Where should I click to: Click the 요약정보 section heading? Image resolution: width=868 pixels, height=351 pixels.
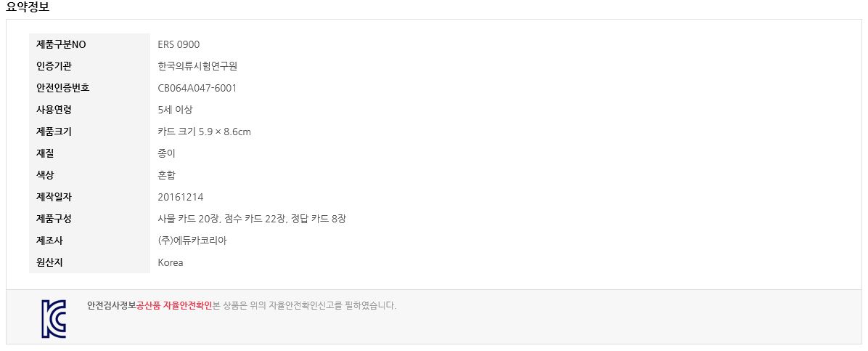coord(28,7)
